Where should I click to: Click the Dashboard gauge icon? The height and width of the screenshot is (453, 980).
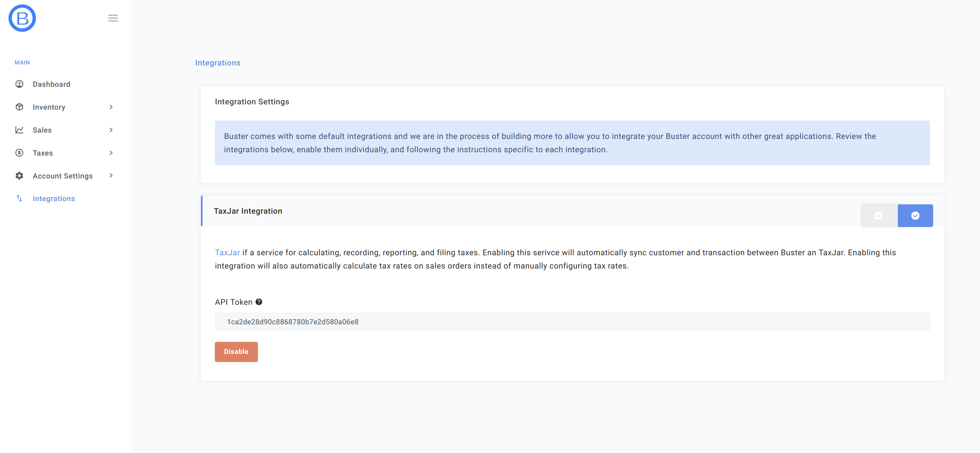pyautogui.click(x=19, y=84)
